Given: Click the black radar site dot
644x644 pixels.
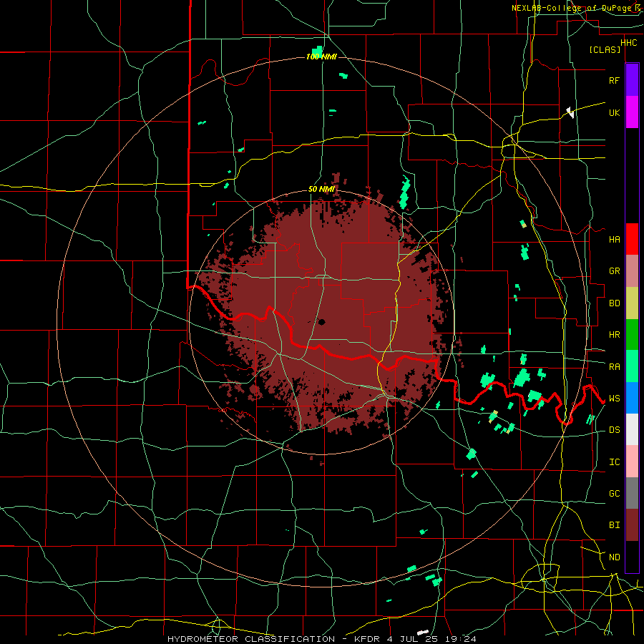Looking at the screenshot, I should tap(321, 322).
